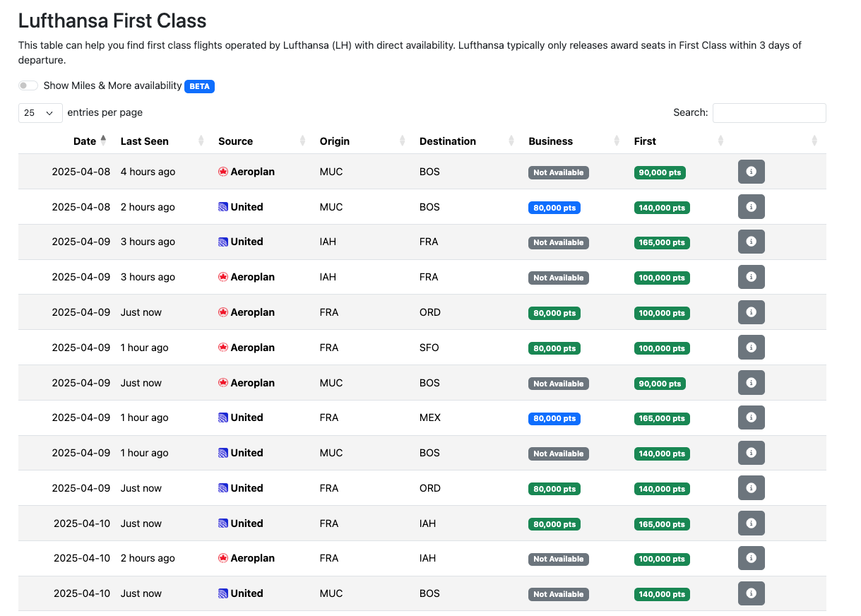
Task: Click 90,000 pts First badge on first row
Action: point(659,172)
